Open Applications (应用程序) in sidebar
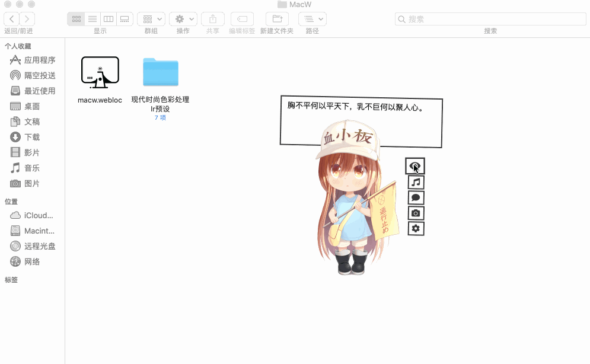This screenshot has width=590, height=364. (33, 60)
